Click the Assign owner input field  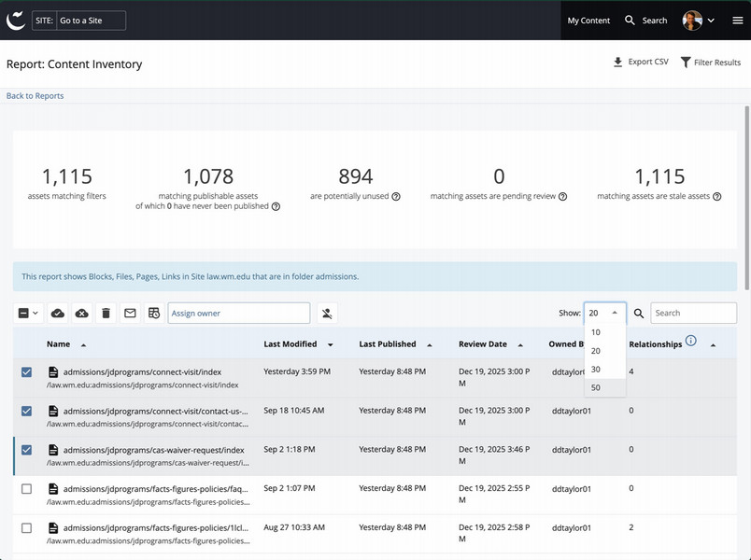[239, 313]
